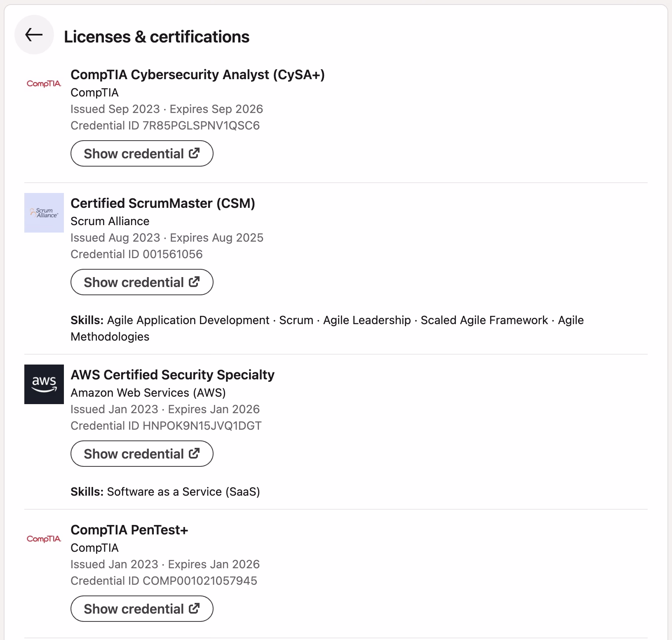
Task: Select AWS 'Issued Jan 2023 · Expires Jan 2026' line
Action: click(x=165, y=409)
